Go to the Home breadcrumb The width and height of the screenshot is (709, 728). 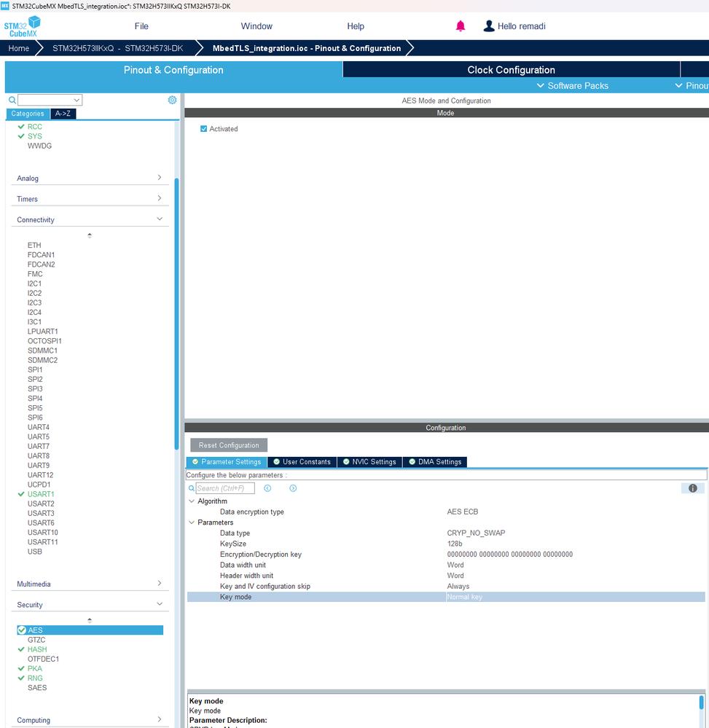click(x=18, y=48)
